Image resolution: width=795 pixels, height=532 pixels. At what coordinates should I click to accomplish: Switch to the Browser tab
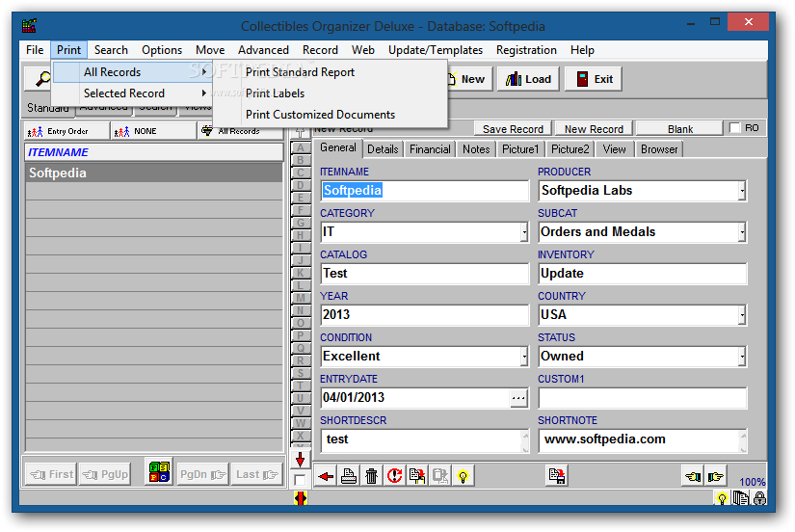658,149
